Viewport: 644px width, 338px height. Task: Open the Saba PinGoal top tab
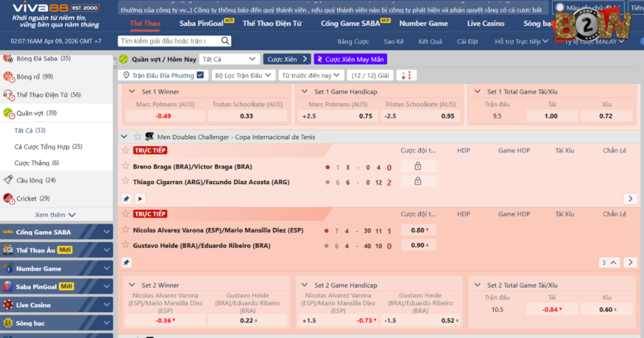tap(201, 23)
